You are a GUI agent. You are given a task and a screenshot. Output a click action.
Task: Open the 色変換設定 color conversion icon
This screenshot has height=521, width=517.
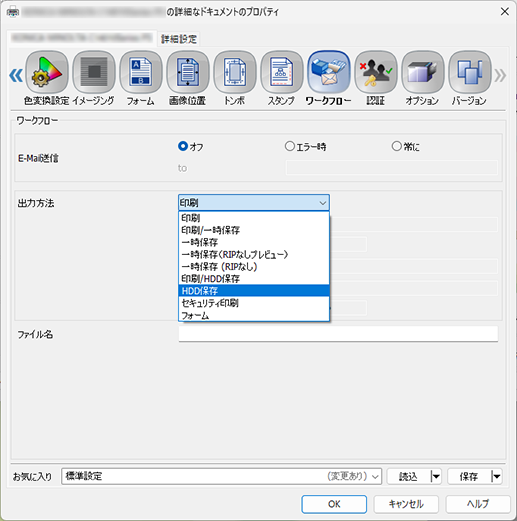pyautogui.click(x=47, y=72)
